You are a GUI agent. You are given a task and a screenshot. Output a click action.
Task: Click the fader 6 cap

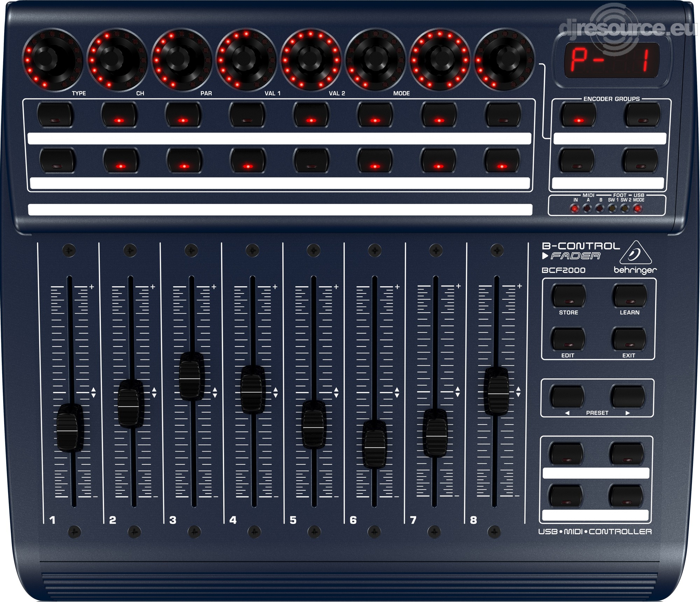[x=374, y=444]
